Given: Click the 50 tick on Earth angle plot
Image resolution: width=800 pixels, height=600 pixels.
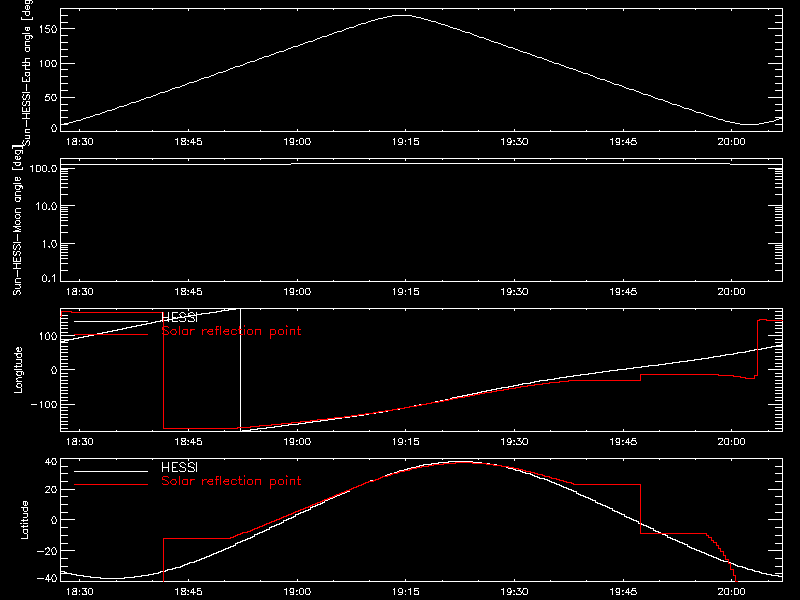Looking at the screenshot, I should click(51, 97).
